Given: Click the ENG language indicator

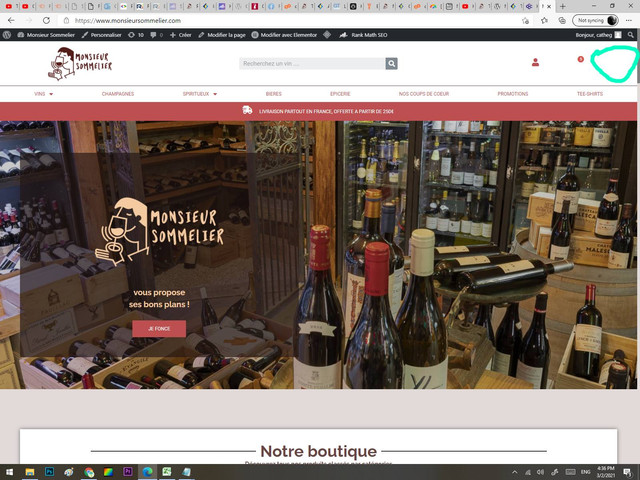Looking at the screenshot, I should (586, 472).
